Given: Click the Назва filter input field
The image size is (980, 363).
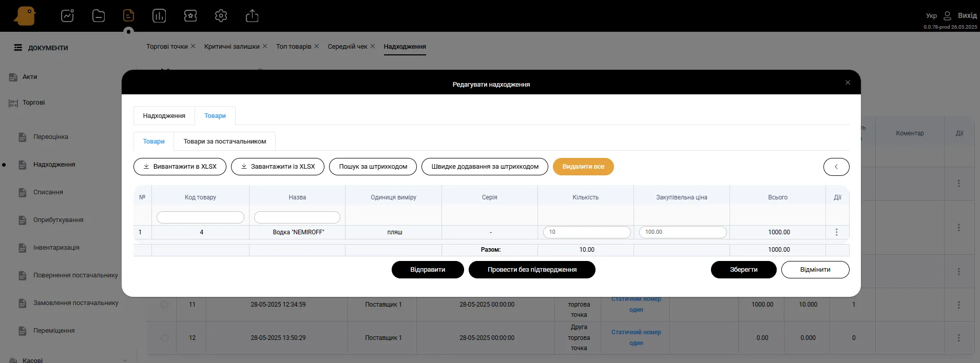Looking at the screenshot, I should coord(297,217).
